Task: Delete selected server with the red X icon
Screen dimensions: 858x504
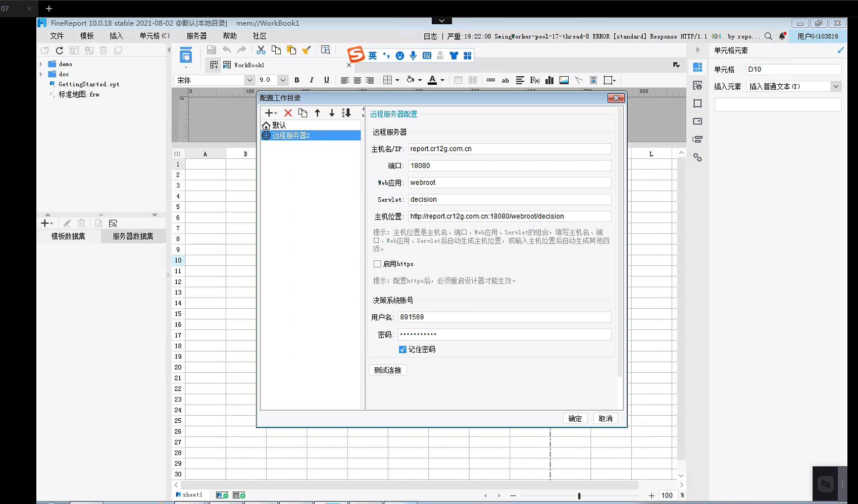Action: tap(288, 113)
